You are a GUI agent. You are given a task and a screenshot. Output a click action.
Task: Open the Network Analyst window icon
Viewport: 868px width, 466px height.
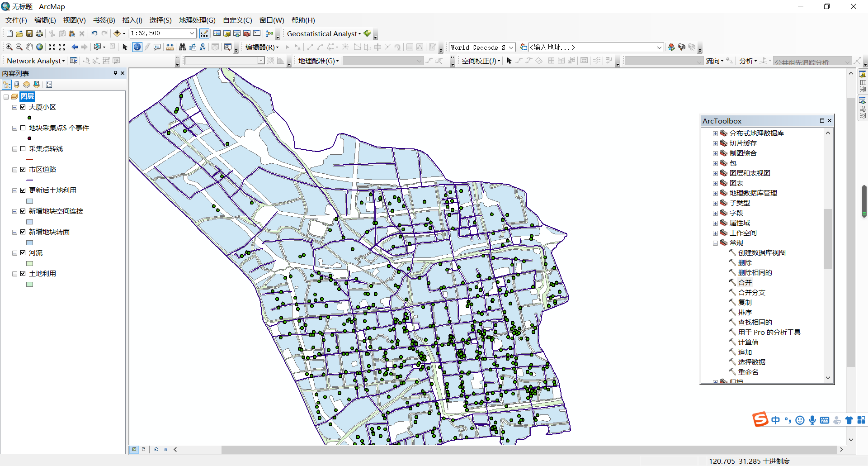[74, 61]
